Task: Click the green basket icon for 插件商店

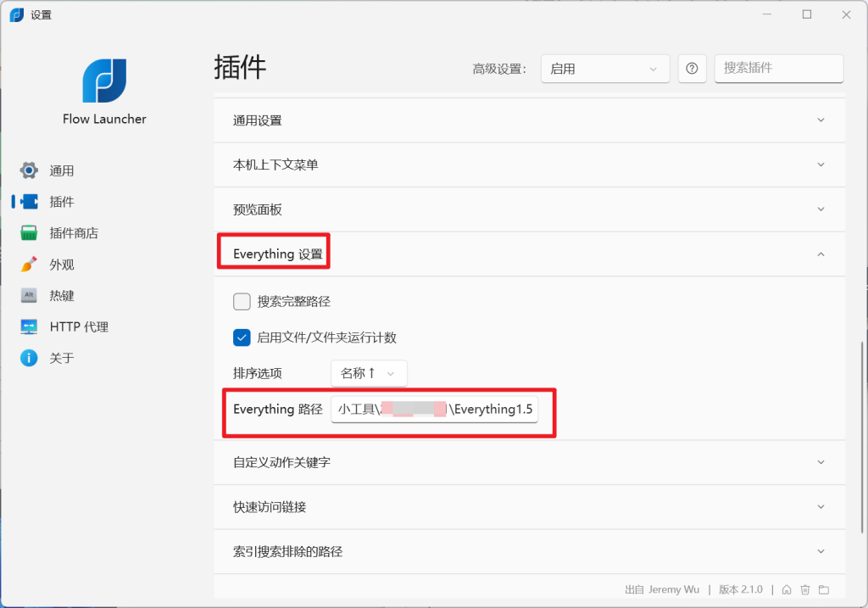Action: pos(29,232)
